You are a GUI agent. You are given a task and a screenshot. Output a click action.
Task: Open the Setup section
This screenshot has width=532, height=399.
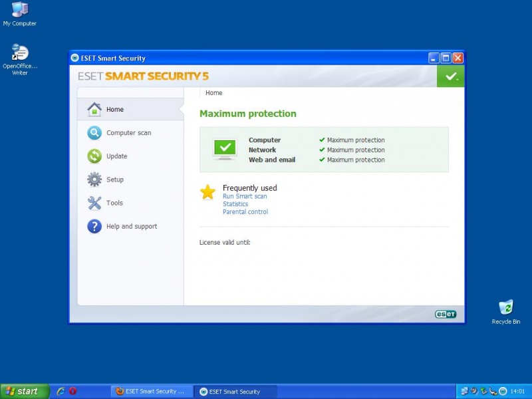pyautogui.click(x=115, y=180)
